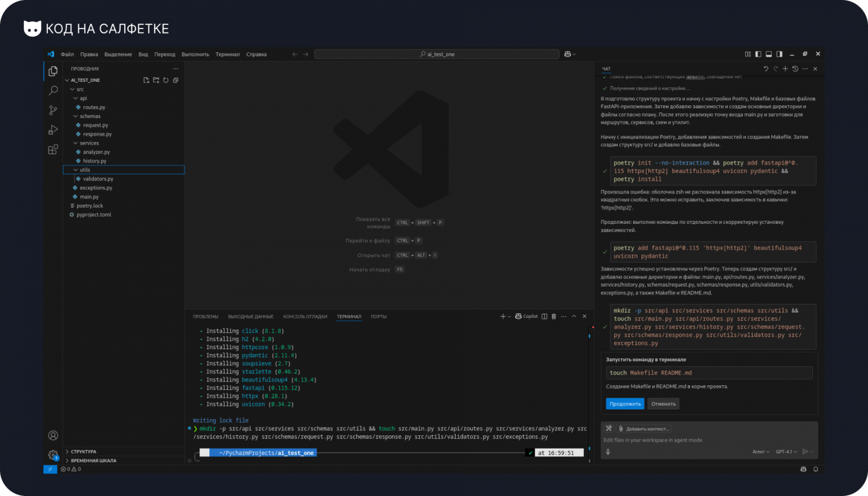This screenshot has height=496, width=868.
Task: Collapse the services folder
Action: [x=76, y=143]
